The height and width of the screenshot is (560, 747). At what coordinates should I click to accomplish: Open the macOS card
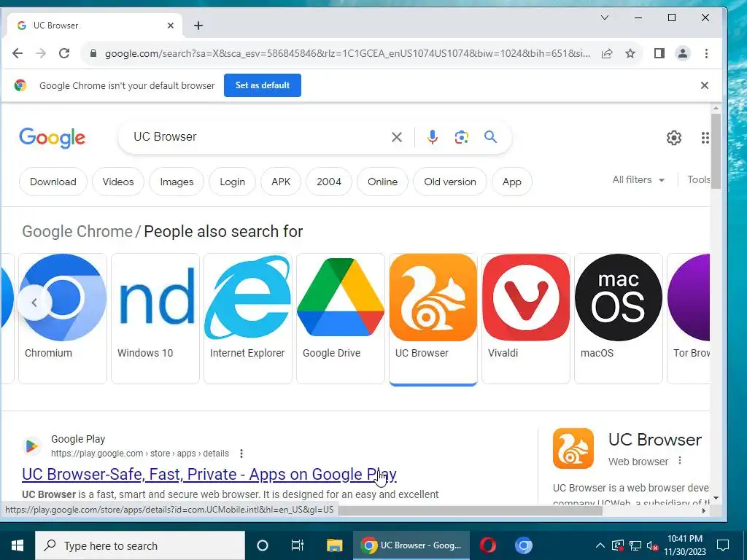[x=619, y=318]
